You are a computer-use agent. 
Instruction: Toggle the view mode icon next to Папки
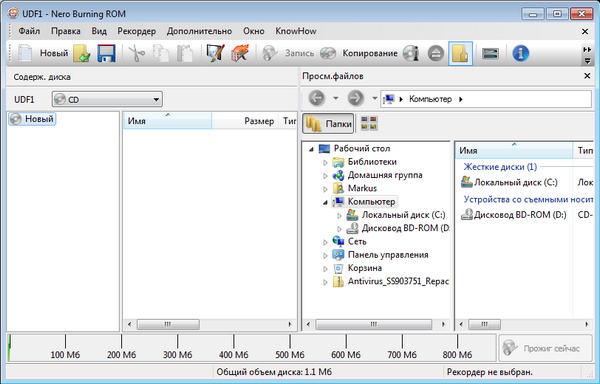(x=369, y=123)
